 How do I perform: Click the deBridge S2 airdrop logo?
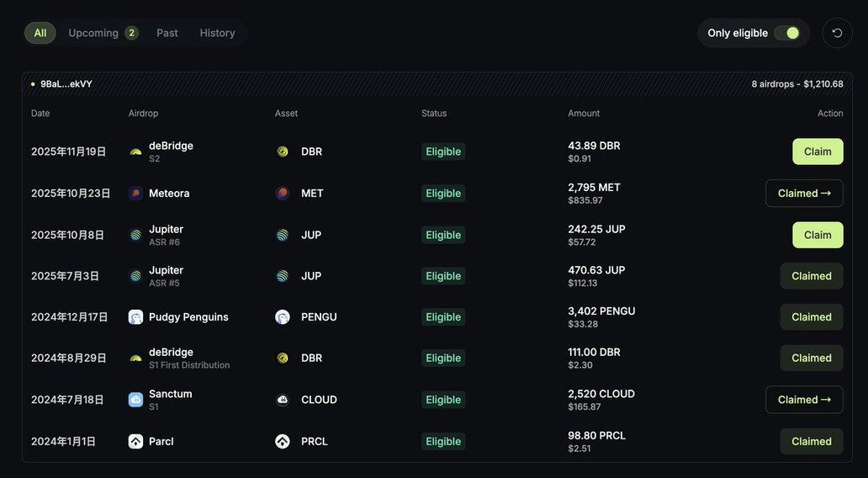pyautogui.click(x=135, y=151)
